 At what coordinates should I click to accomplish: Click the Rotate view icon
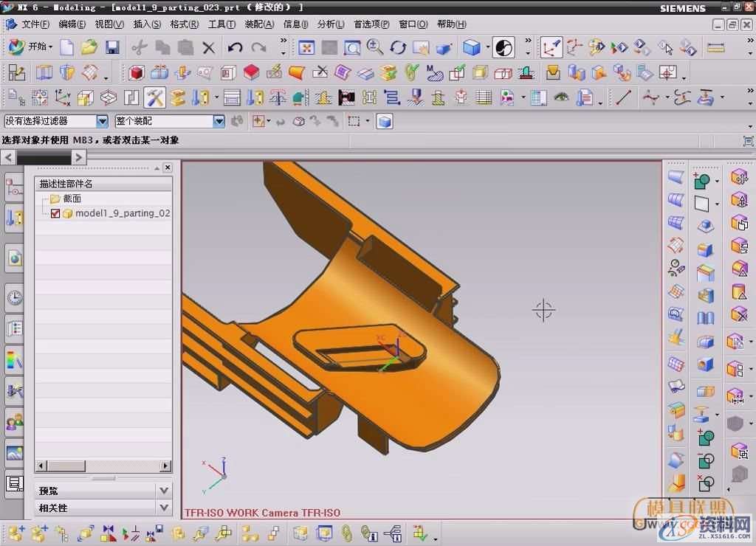point(398,48)
